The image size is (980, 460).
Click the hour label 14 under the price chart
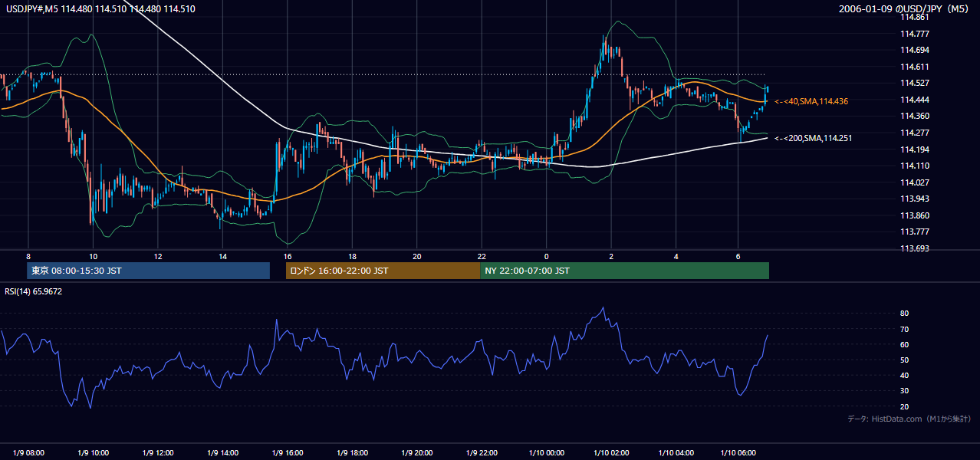222,256
